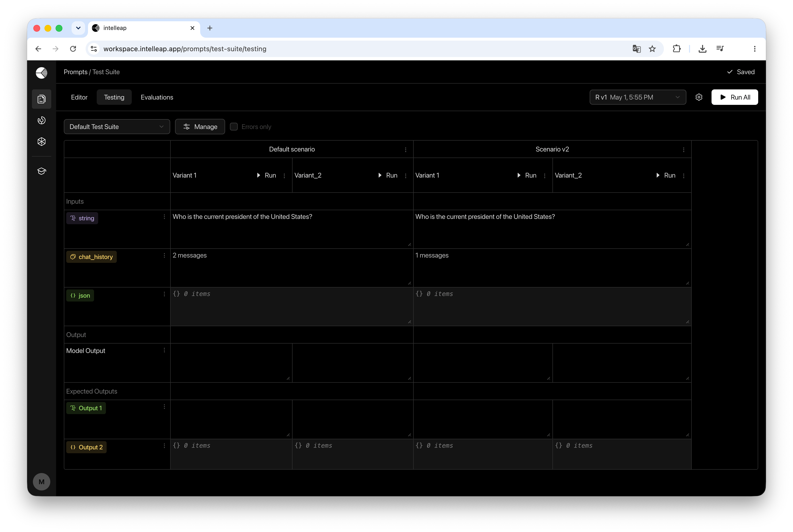Click the translate page icon

(637, 49)
